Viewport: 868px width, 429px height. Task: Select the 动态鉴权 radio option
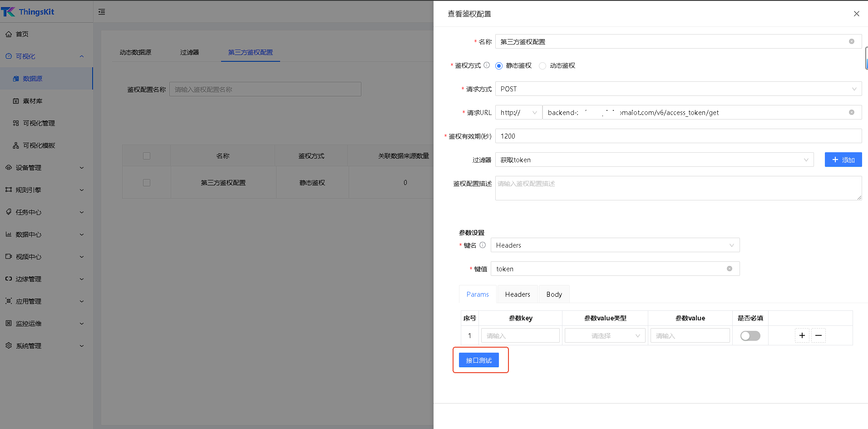pos(542,66)
